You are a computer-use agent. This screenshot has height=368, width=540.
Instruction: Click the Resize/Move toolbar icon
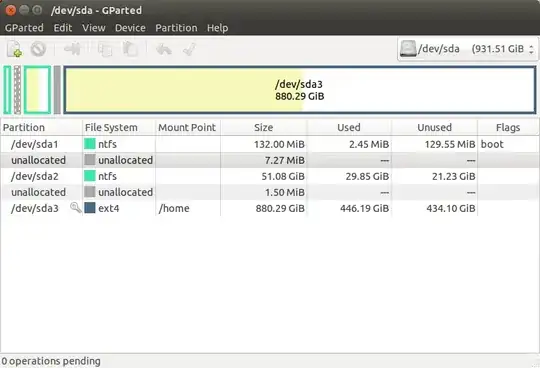(73, 49)
